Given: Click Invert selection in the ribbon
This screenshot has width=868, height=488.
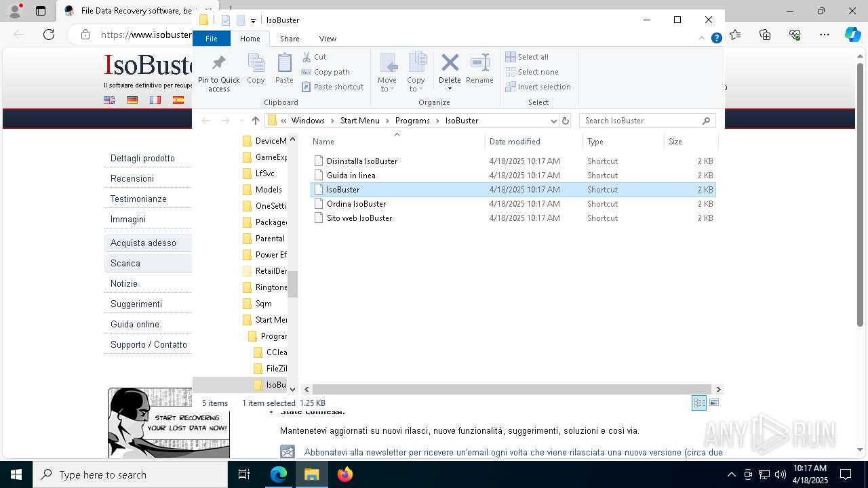Looking at the screenshot, I should coord(538,87).
